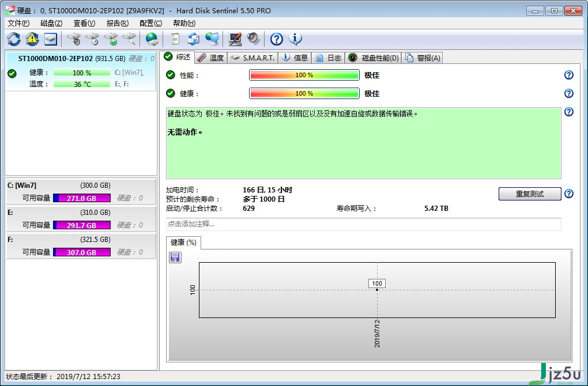Screen dimensions: 588x386
Task: Click the framed hard disk toolbar icon
Action: point(51,39)
